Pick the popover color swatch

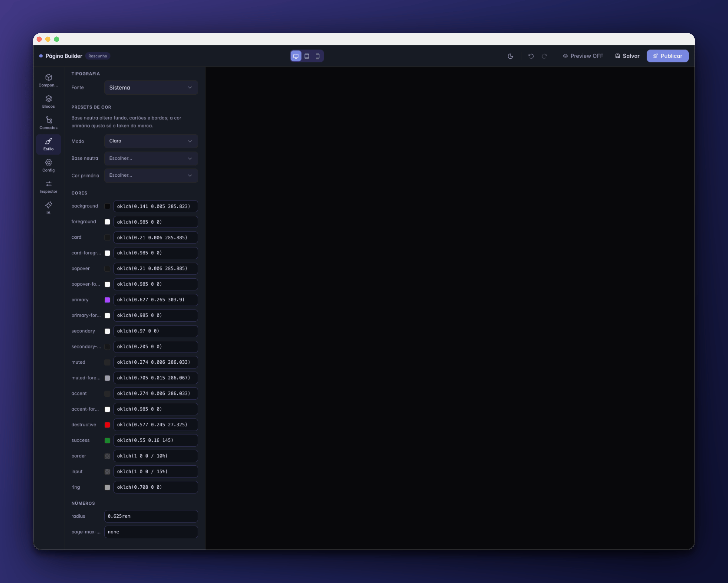[107, 269]
